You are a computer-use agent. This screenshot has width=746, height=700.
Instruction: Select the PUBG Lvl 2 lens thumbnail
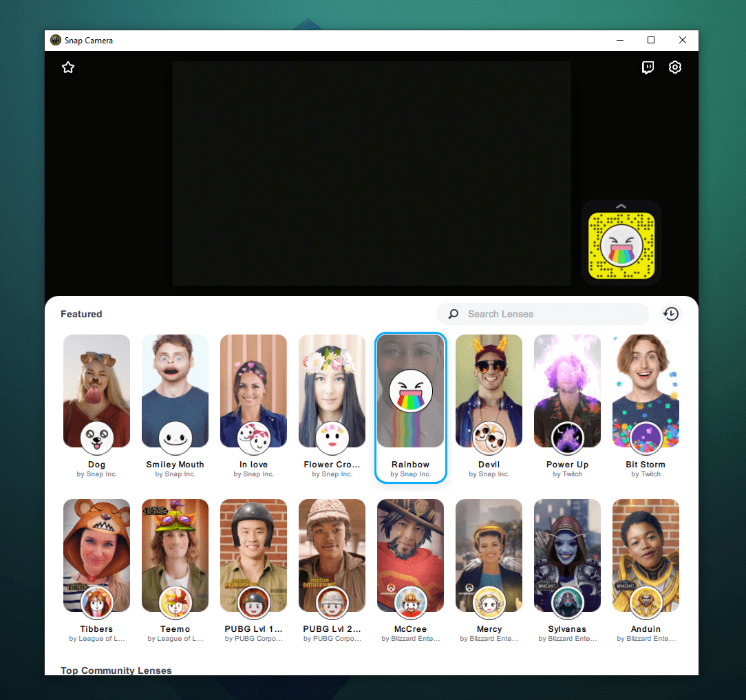(332, 555)
